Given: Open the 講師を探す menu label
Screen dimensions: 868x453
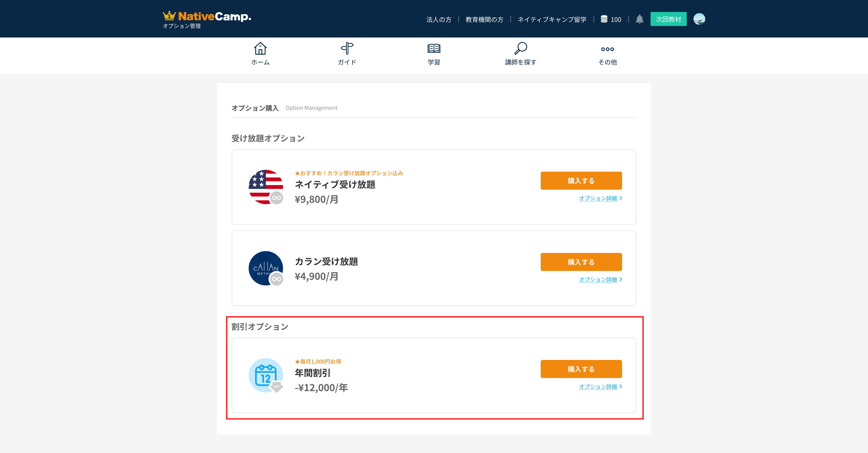Looking at the screenshot, I should tap(521, 62).
